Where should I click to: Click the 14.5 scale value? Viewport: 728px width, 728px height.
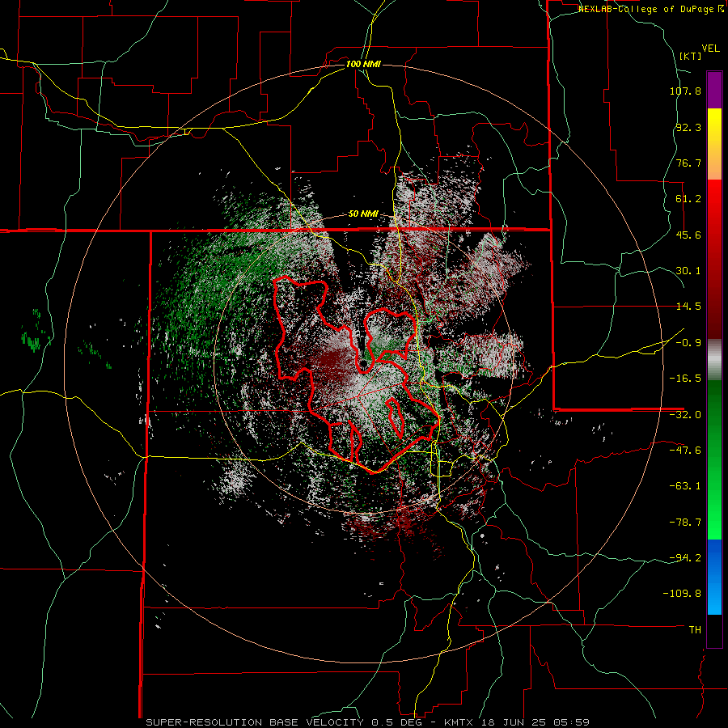point(688,307)
